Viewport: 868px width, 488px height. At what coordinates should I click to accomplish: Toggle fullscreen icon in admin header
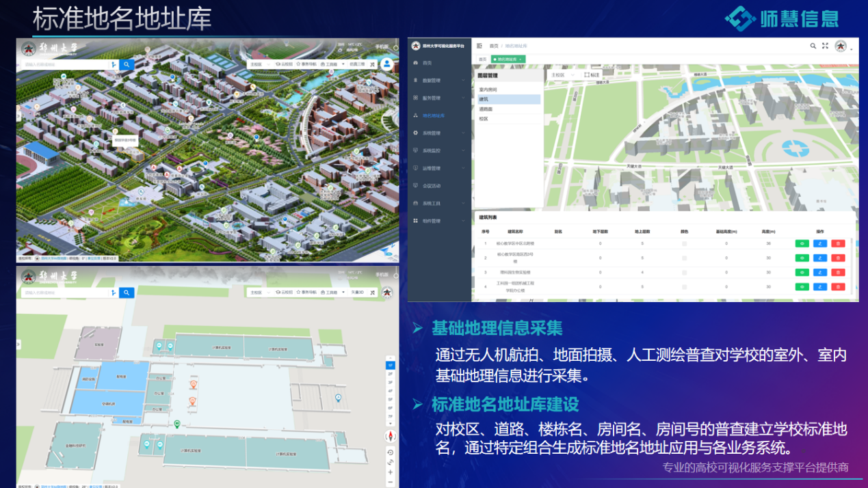point(825,46)
